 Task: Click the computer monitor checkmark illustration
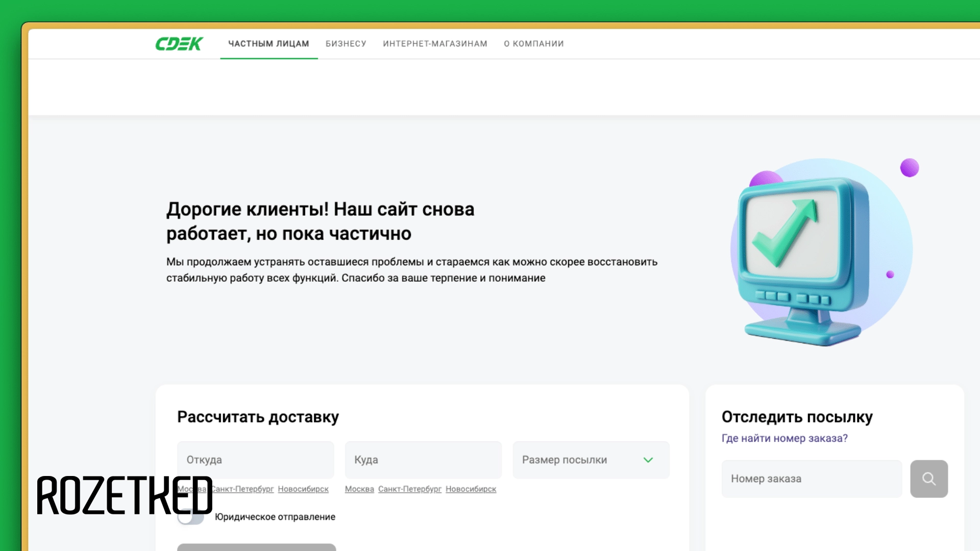[822, 253]
